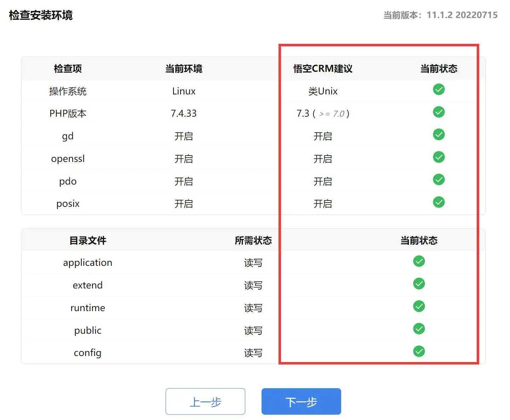
Task: Click the 开启 current value in pdo row
Action: 184,181
